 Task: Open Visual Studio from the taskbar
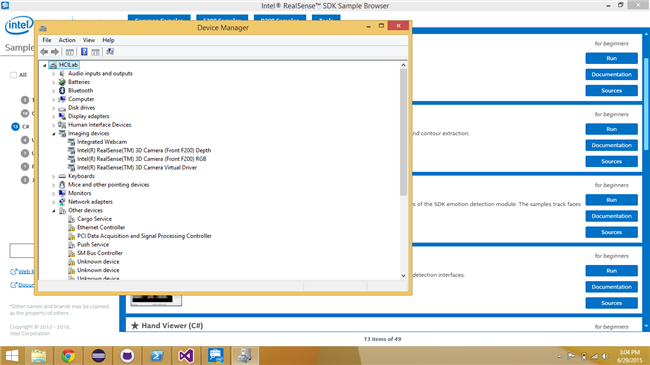point(186,355)
